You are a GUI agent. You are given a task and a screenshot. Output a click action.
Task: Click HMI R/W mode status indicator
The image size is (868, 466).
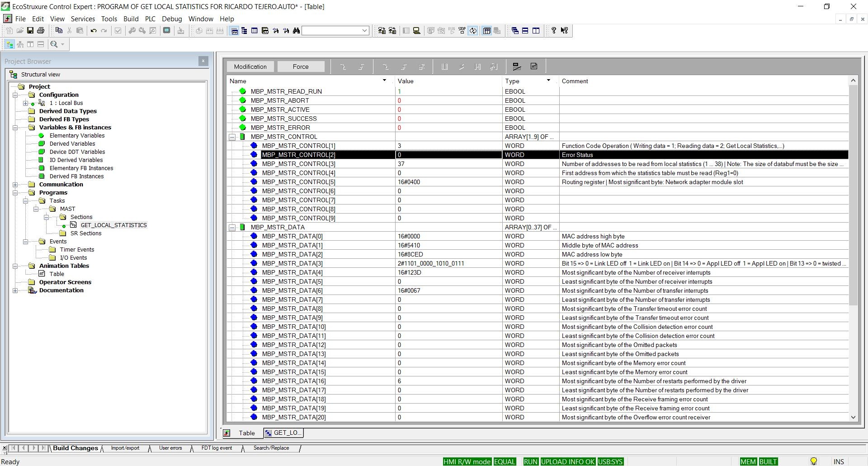pyautogui.click(x=467, y=461)
